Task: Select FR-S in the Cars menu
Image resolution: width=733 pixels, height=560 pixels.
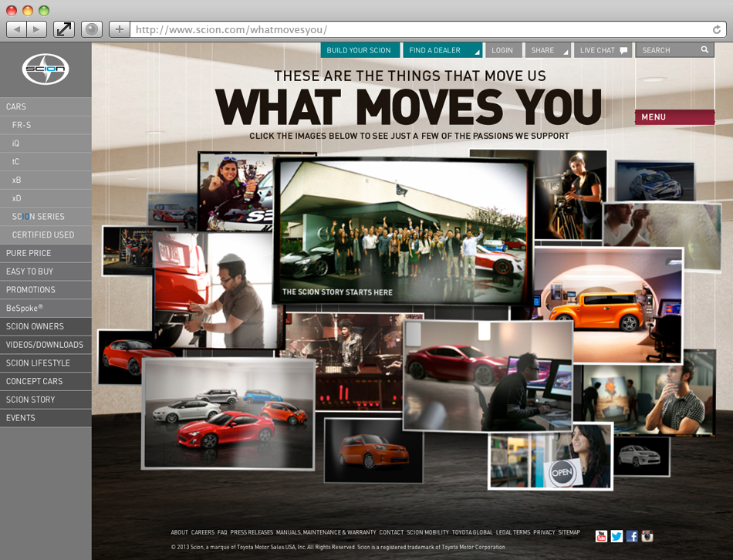Action: coord(22,125)
